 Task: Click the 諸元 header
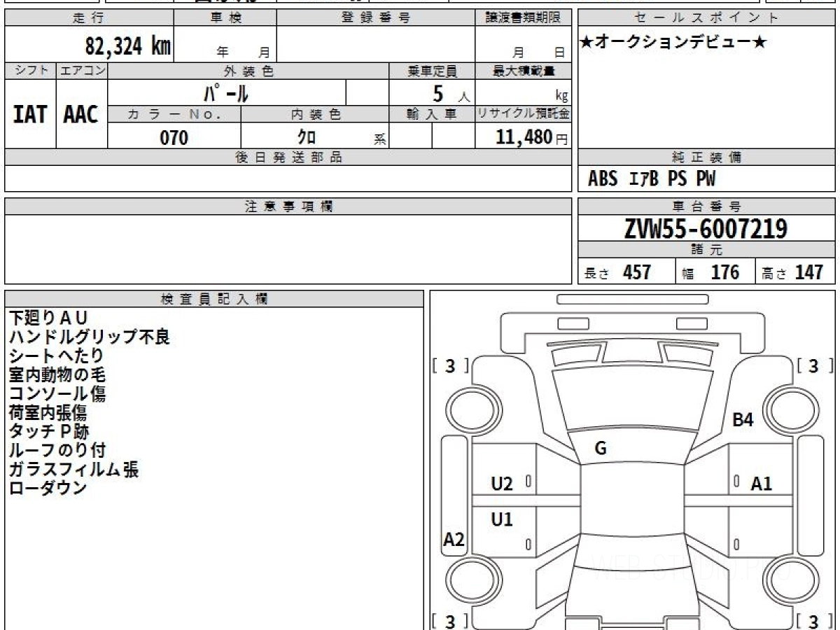click(706, 251)
